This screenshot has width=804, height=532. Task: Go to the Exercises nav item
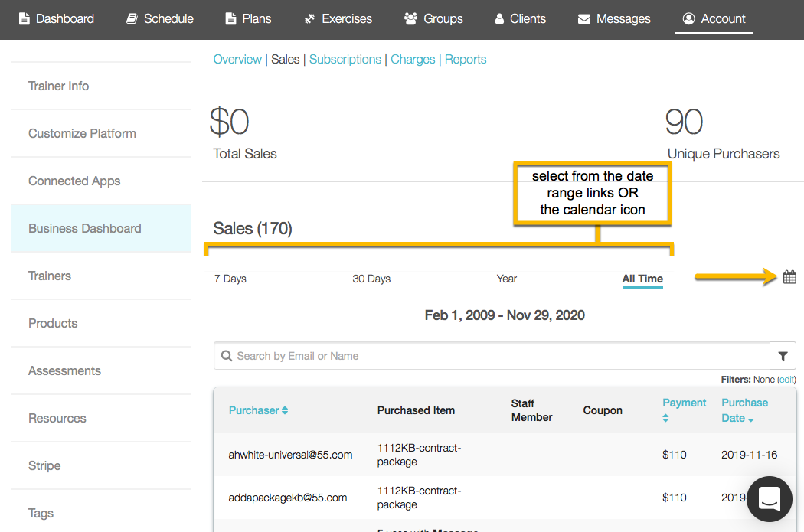pos(338,18)
